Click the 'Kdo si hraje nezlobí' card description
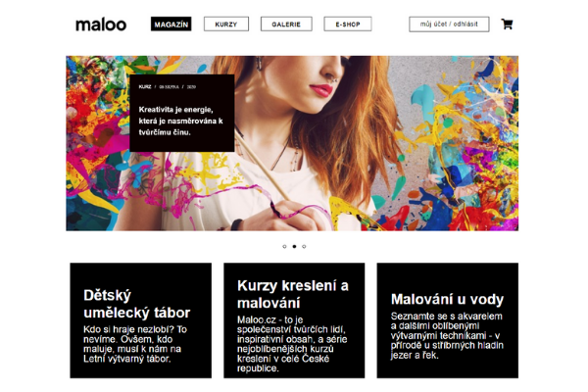Image resolution: width=588 pixels, height=392 pixels. point(135,344)
